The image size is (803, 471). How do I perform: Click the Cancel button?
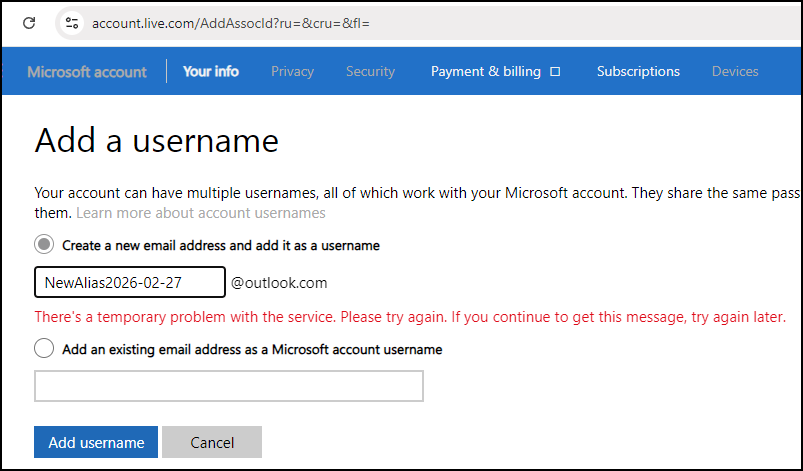click(212, 442)
